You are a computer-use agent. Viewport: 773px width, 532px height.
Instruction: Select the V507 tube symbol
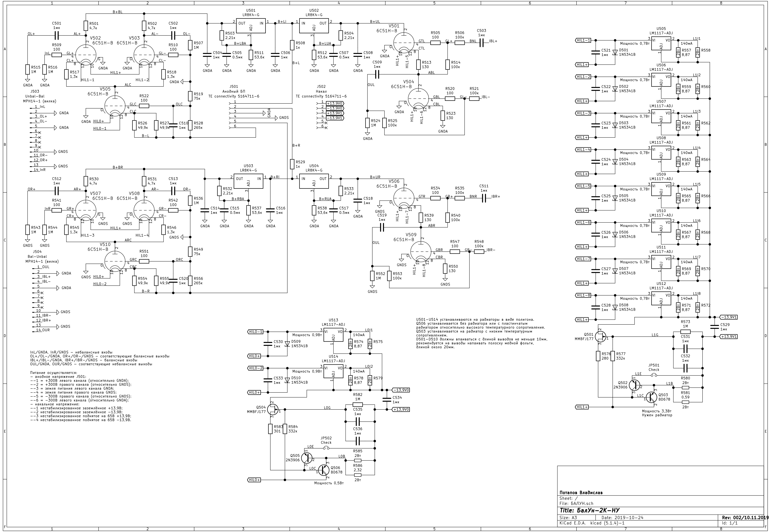[86, 210]
